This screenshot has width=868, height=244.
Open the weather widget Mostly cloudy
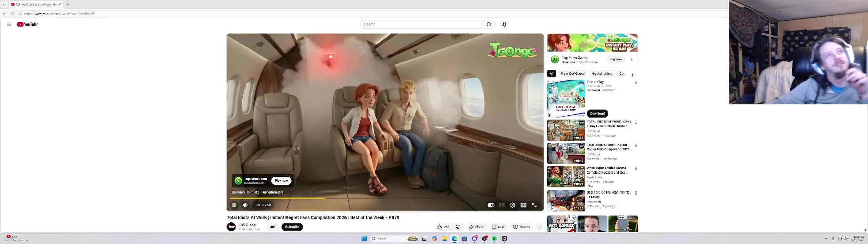[17, 239]
